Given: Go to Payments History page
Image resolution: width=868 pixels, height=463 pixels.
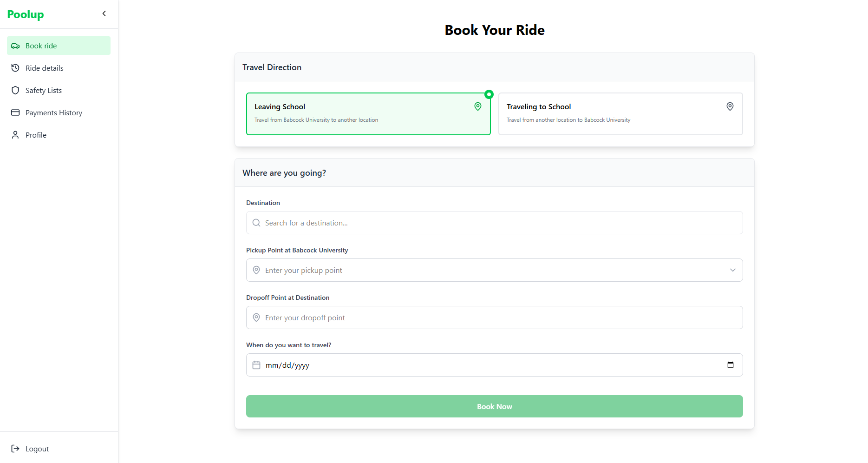Looking at the screenshot, I should (54, 112).
